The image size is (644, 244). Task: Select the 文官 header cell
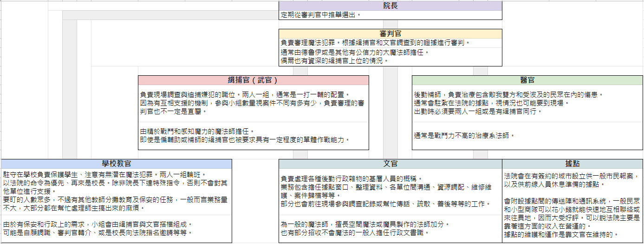pos(390,164)
